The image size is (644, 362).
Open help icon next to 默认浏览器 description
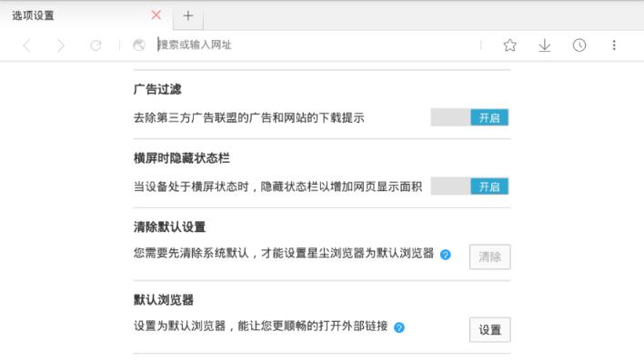pos(399,327)
